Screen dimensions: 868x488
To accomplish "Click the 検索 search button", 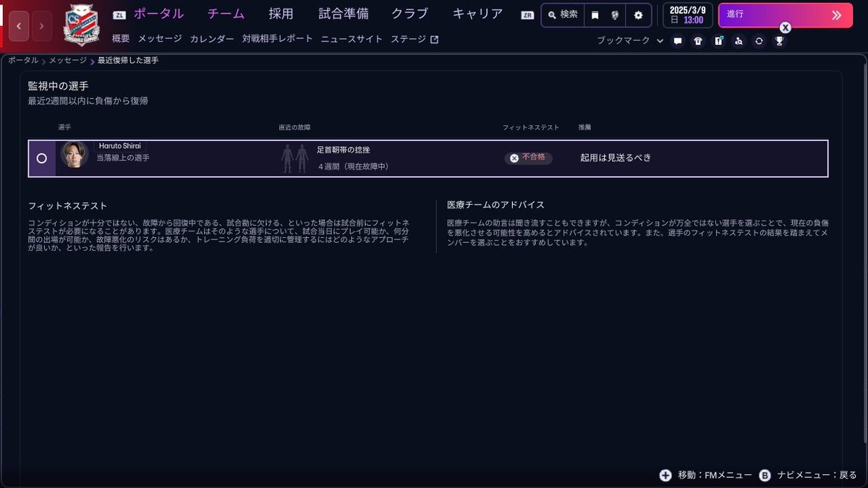I will pyautogui.click(x=562, y=15).
